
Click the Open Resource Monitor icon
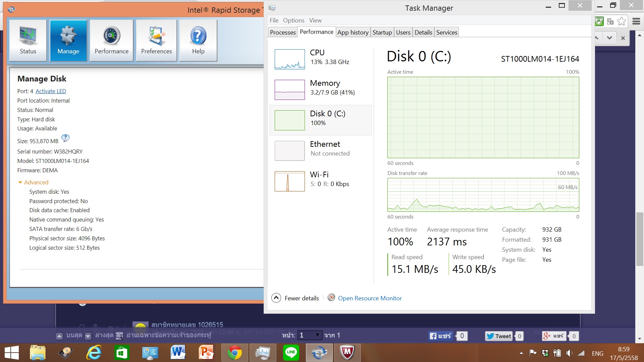coord(331,298)
